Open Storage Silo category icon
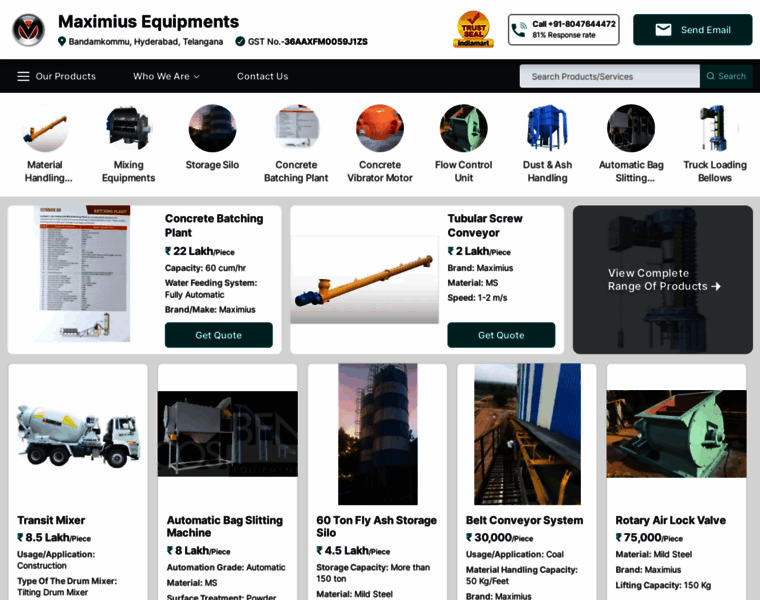The width and height of the screenshot is (760, 600). coord(212,128)
